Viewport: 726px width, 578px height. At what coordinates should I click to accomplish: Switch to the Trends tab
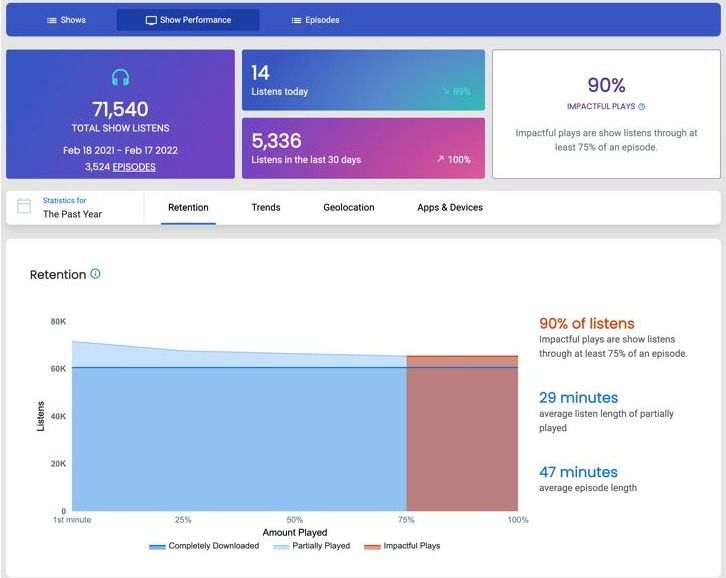266,207
